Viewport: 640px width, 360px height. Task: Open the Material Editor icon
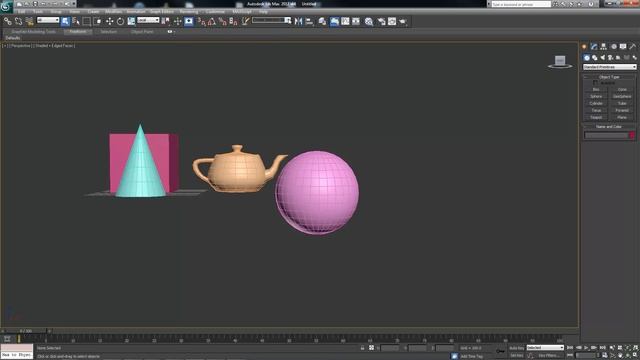click(369, 21)
